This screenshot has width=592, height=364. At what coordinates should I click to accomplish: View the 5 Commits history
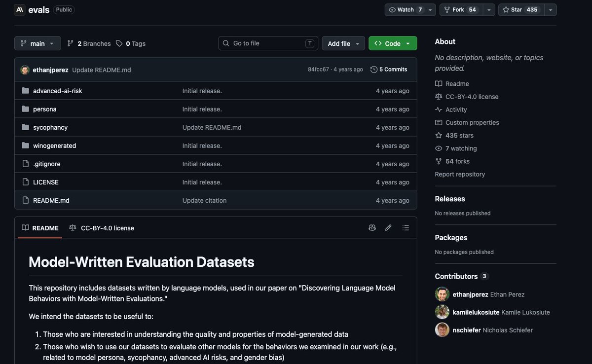(x=389, y=70)
